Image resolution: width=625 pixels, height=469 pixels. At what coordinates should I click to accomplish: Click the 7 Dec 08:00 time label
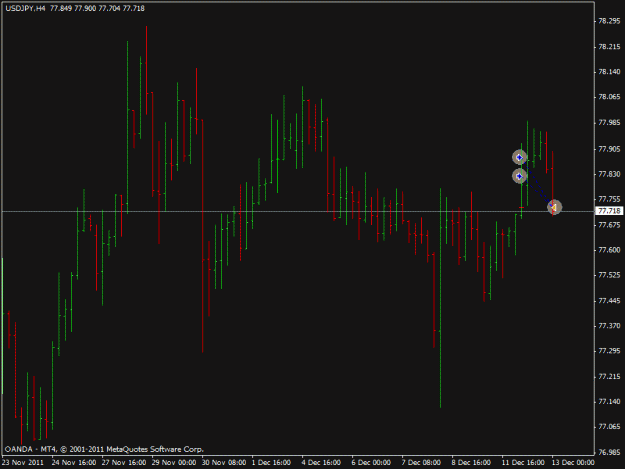click(421, 462)
